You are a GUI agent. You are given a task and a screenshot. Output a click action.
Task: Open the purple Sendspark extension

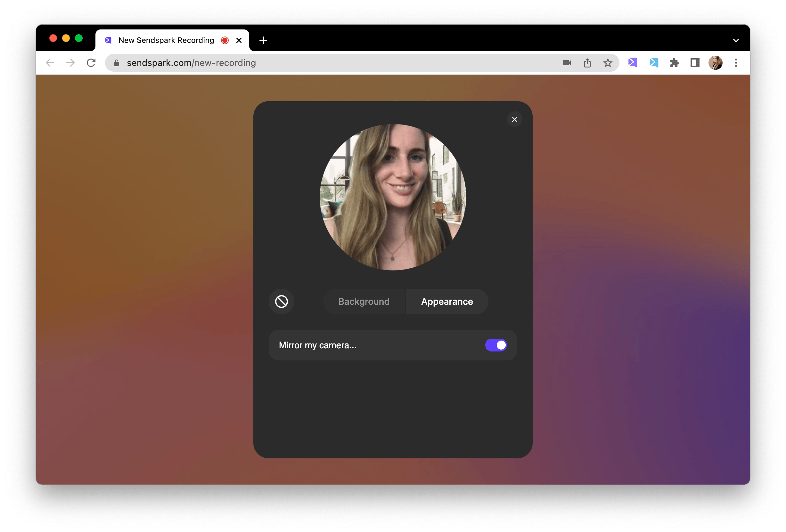pyautogui.click(x=633, y=62)
